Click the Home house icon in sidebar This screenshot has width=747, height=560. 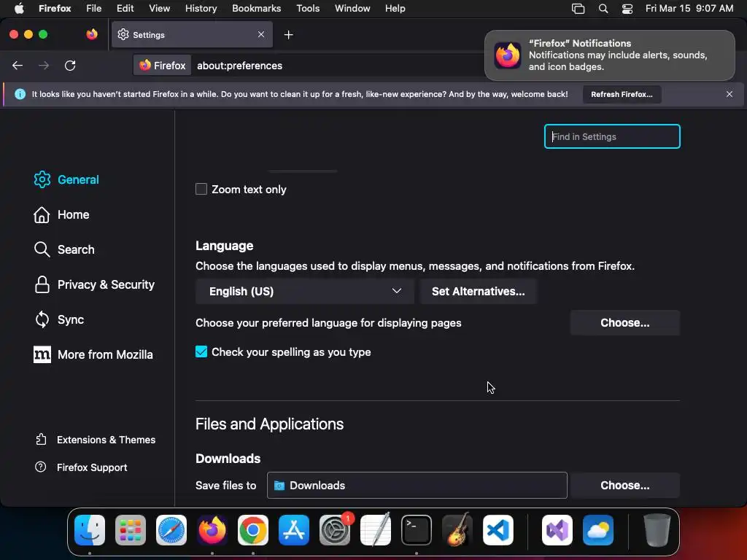click(42, 215)
